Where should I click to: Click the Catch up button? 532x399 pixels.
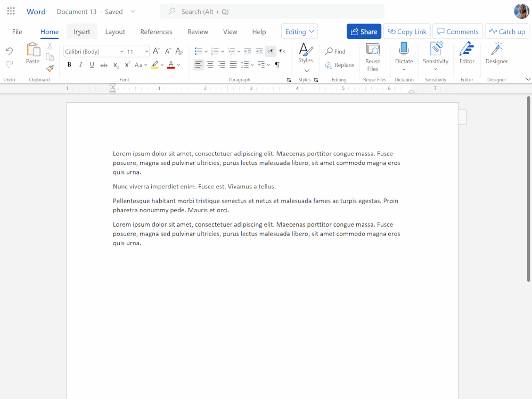coord(507,31)
